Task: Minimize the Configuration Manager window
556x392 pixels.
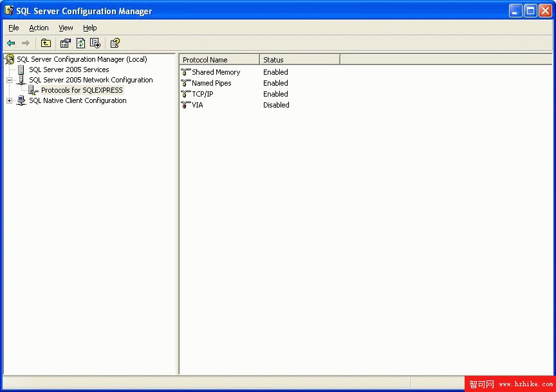Action: click(515, 11)
